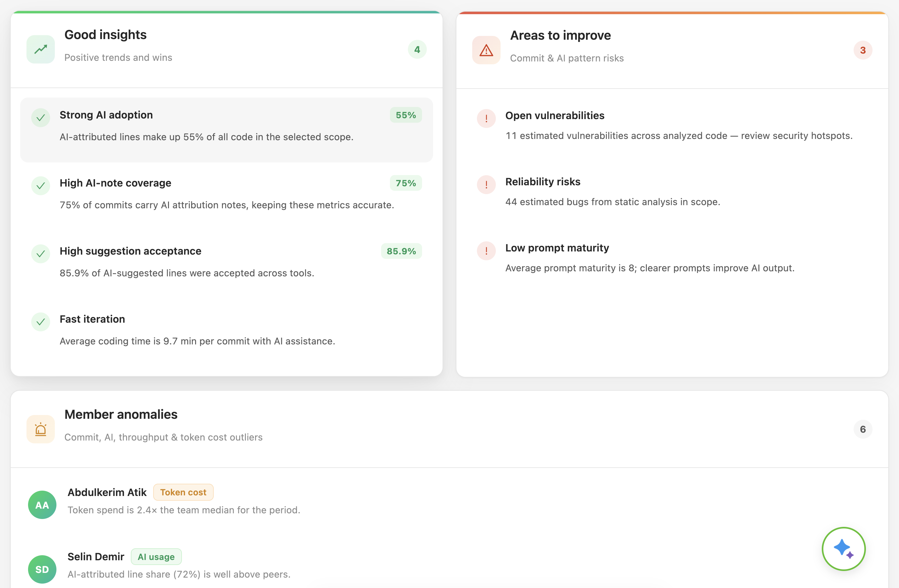Click text 'AI-attributed lines make up 55%'
Screen dimensions: 899x588
pyautogui.click(x=132, y=137)
